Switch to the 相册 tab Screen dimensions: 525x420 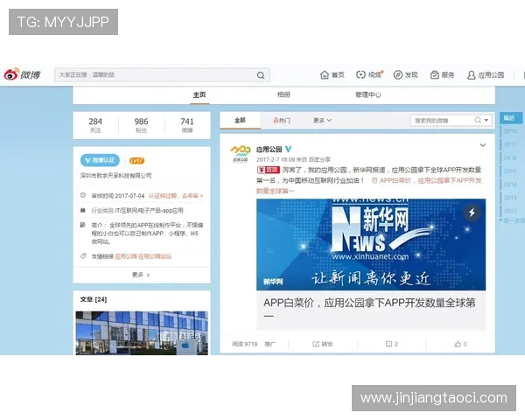pyautogui.click(x=283, y=94)
